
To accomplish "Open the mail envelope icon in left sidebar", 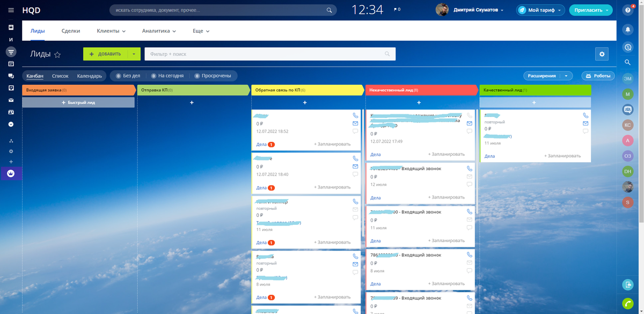I will [11, 100].
